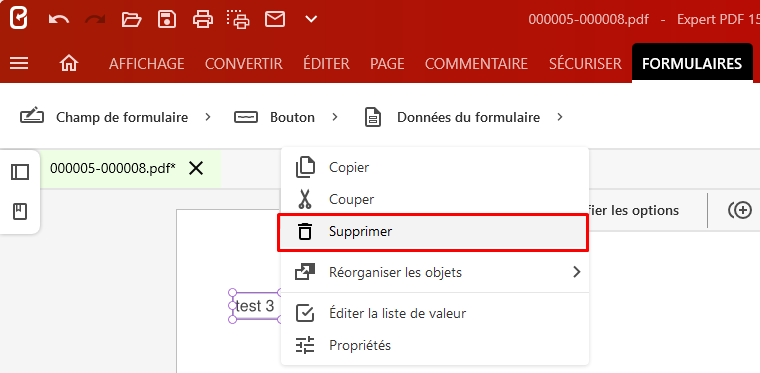The width and height of the screenshot is (760, 373).
Task: Click the Print icon
Action: pyautogui.click(x=203, y=19)
